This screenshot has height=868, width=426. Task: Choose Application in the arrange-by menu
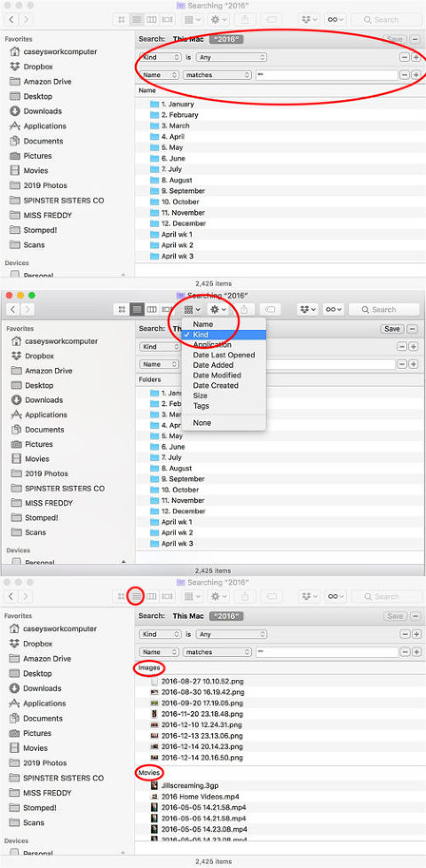[x=212, y=345]
